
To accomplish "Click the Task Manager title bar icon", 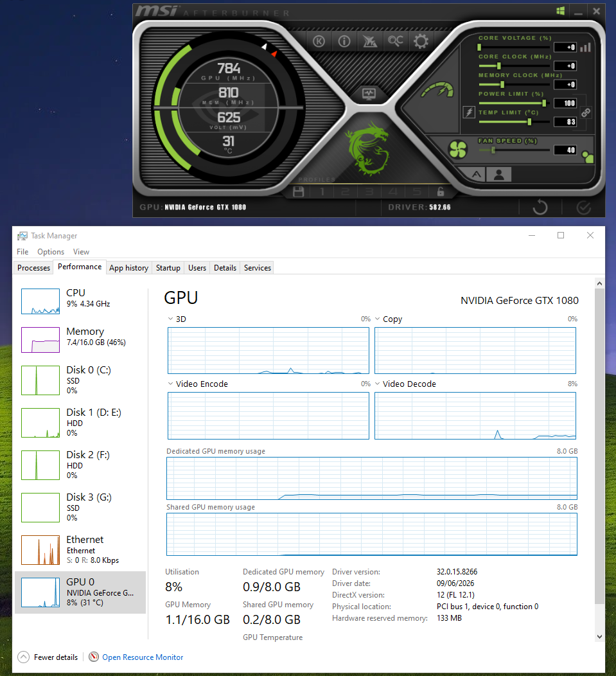I will click(x=22, y=236).
